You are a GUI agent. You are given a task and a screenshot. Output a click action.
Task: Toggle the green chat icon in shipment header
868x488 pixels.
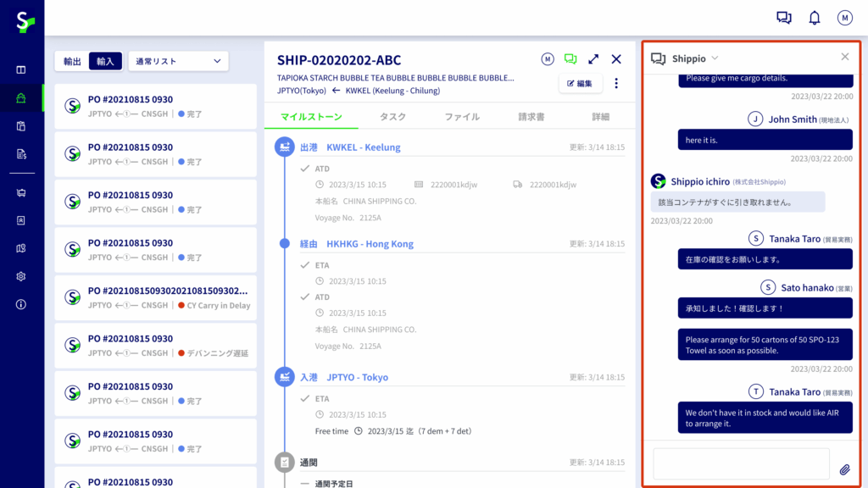[x=570, y=59]
